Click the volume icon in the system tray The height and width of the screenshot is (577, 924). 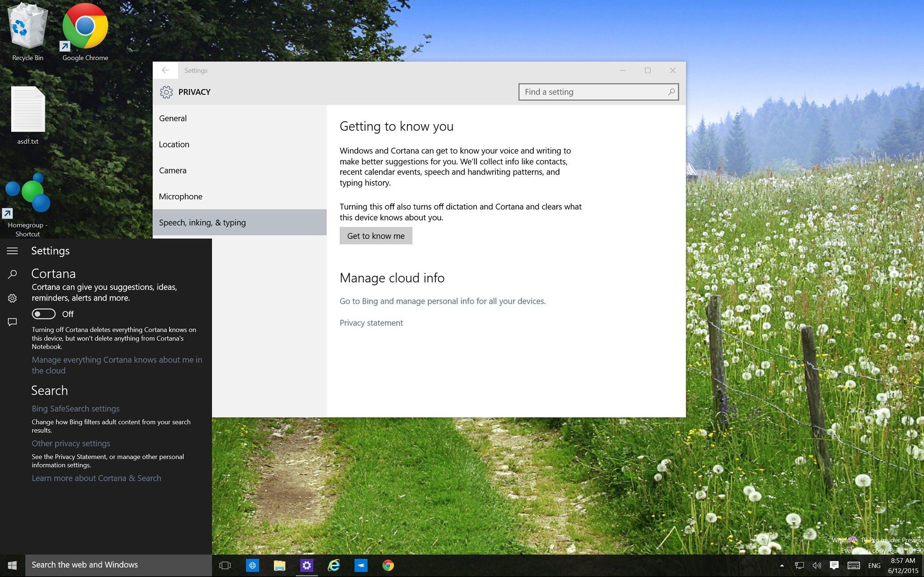816,565
